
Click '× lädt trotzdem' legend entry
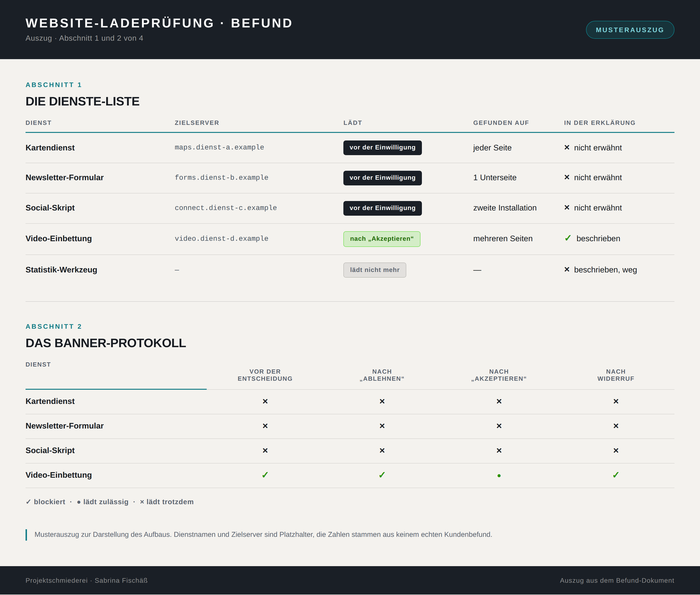pos(167,502)
